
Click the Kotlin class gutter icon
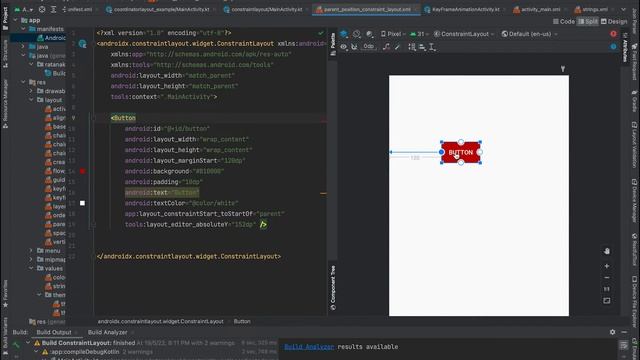pos(82,44)
